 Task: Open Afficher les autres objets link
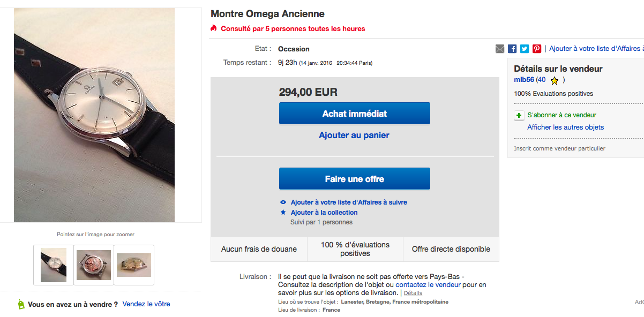tap(565, 127)
